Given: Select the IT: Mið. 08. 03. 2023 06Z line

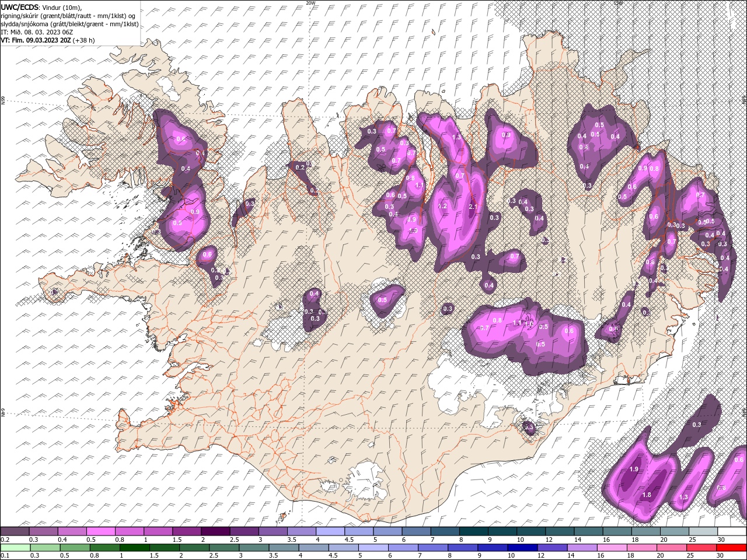Looking at the screenshot, I should (37, 32).
